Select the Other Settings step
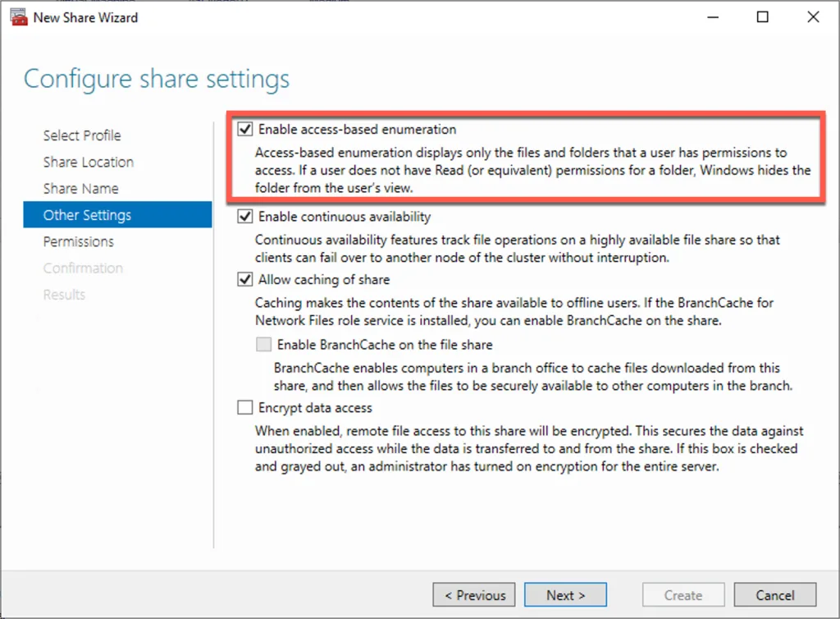840x619 pixels. coord(87,215)
